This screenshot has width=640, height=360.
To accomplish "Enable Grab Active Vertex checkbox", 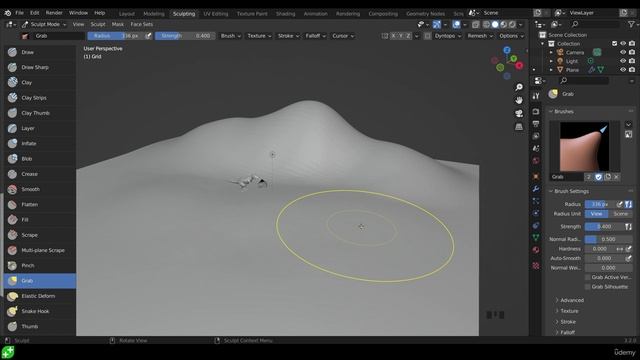I will (588, 278).
